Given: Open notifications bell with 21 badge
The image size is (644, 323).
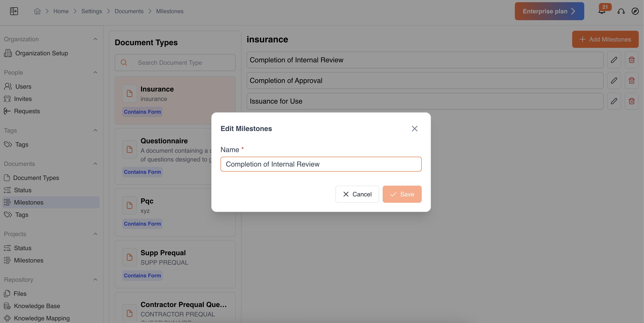Looking at the screenshot, I should (x=602, y=11).
